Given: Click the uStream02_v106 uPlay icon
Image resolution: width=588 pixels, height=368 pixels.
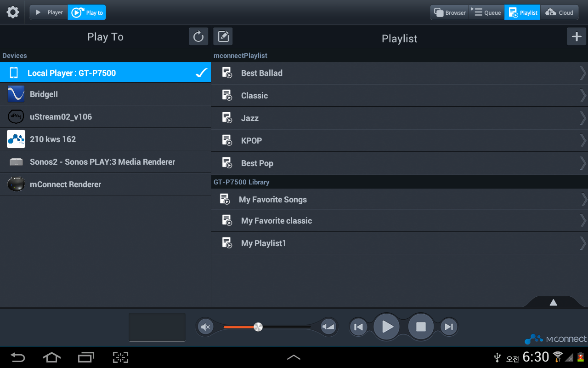Looking at the screenshot, I should 16,117.
